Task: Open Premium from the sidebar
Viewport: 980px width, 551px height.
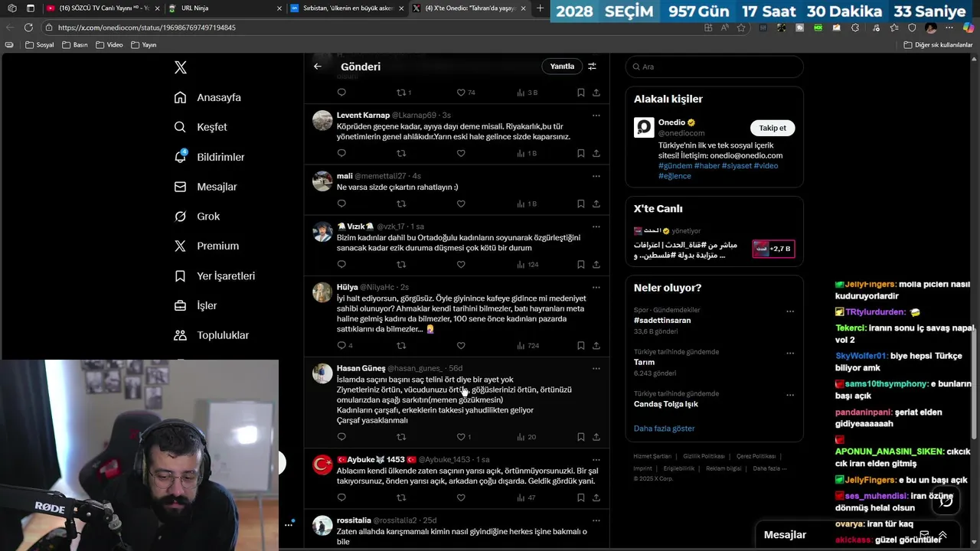Action: point(206,246)
